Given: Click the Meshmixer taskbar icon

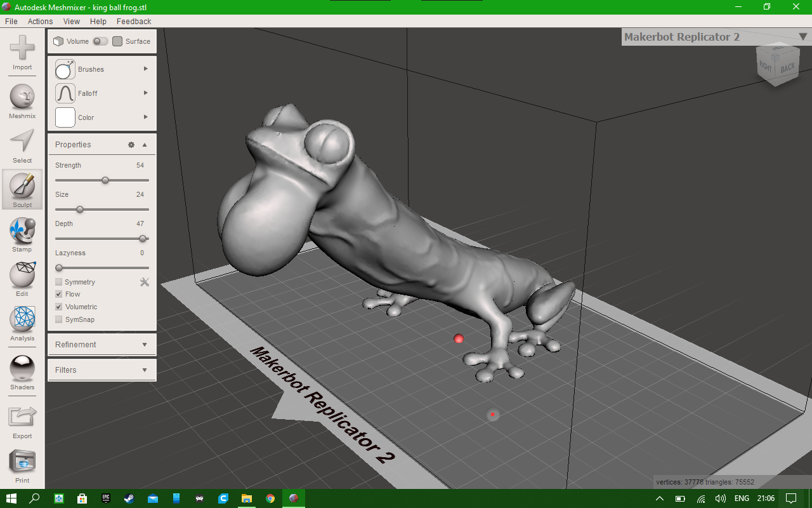Looking at the screenshot, I should tap(294, 498).
